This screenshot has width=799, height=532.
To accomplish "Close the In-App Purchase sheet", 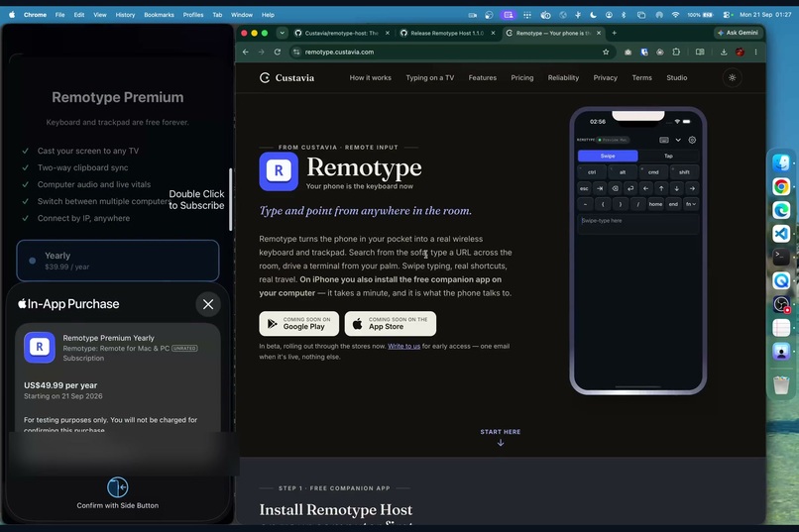I will (208, 304).
